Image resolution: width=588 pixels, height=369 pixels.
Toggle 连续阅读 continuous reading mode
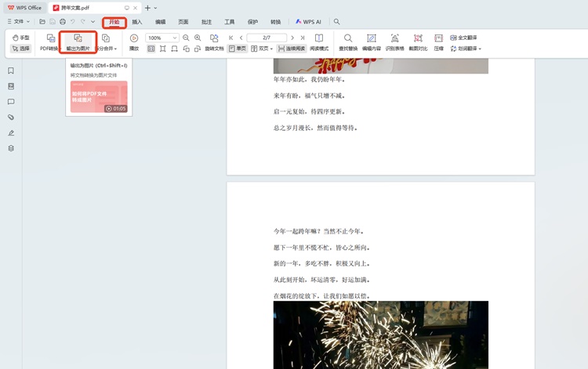(291, 49)
